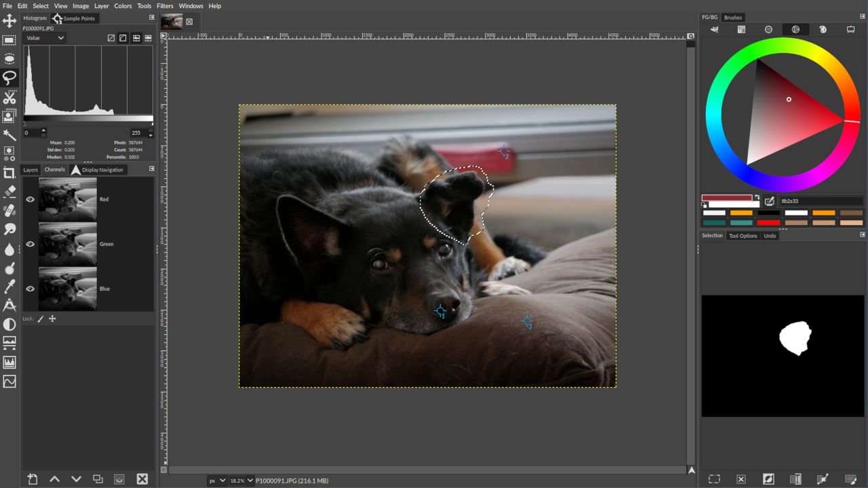Image resolution: width=868 pixels, height=488 pixels.
Task: Open the Filters menu
Action: [165, 5]
